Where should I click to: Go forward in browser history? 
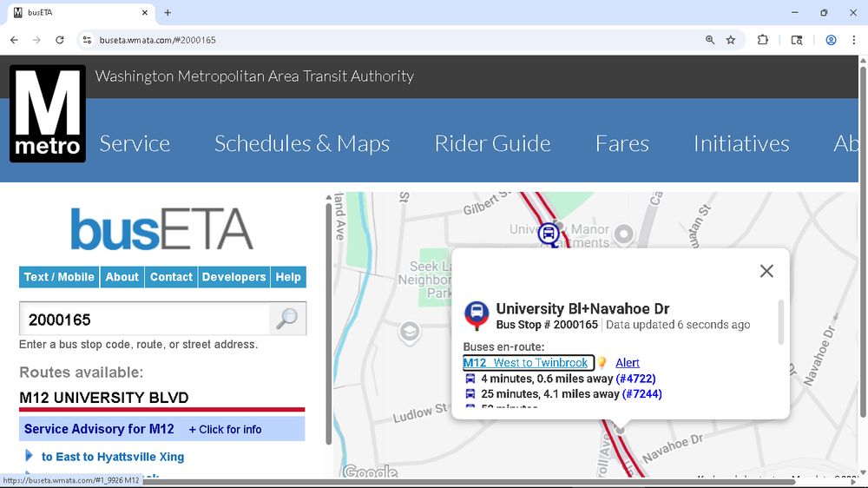36,40
